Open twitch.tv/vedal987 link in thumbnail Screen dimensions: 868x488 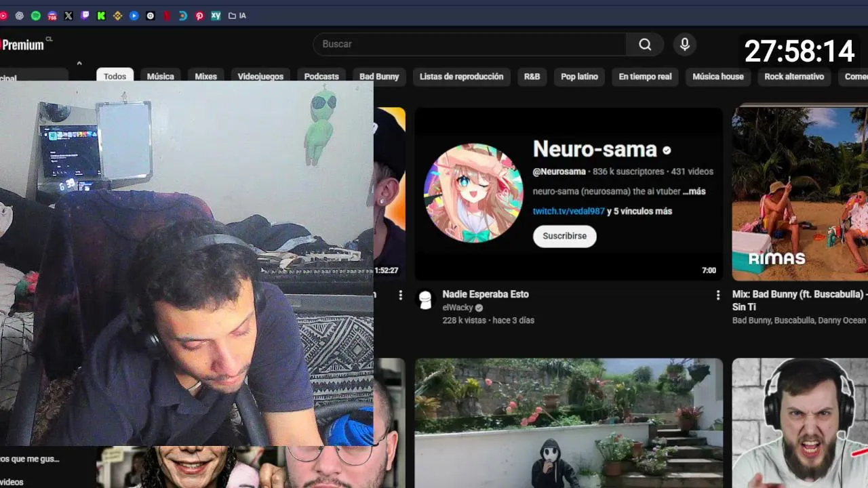tap(568, 211)
